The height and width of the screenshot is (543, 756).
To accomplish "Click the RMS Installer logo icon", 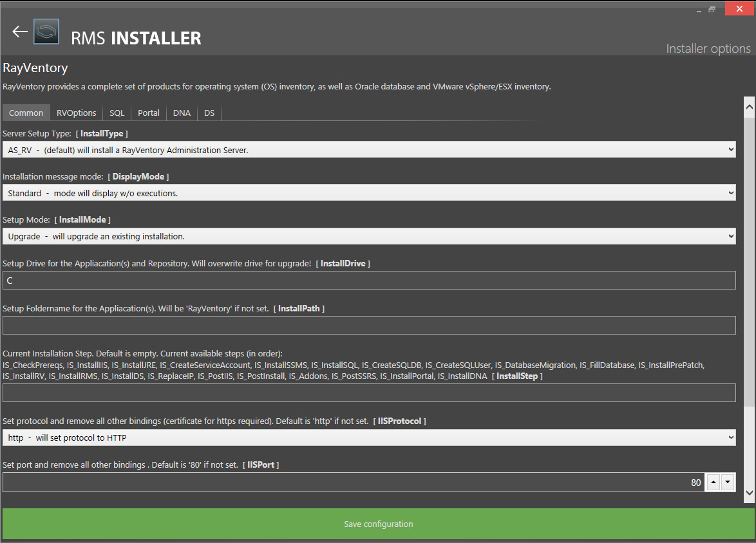I will [46, 32].
